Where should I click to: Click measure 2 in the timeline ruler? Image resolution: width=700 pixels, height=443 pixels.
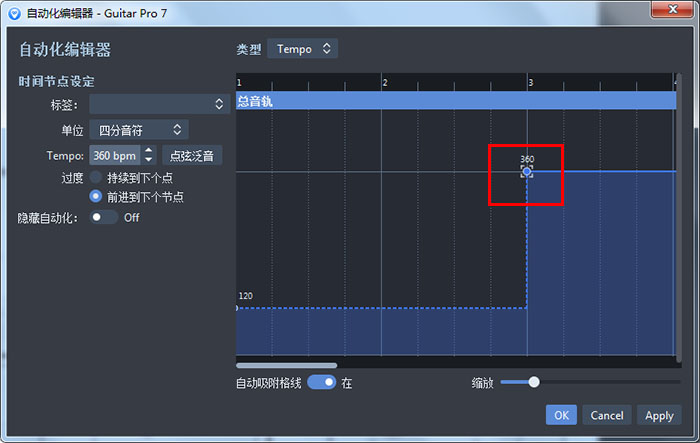(385, 82)
